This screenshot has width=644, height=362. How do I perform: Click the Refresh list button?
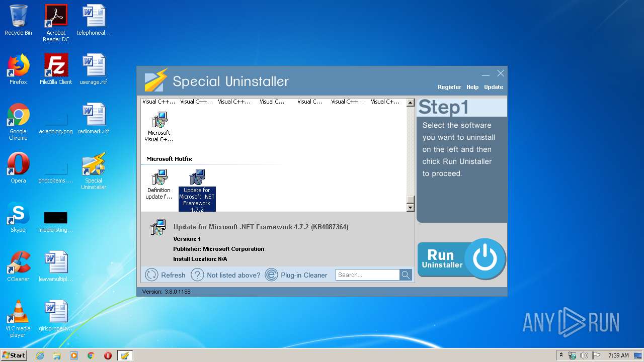click(x=165, y=275)
